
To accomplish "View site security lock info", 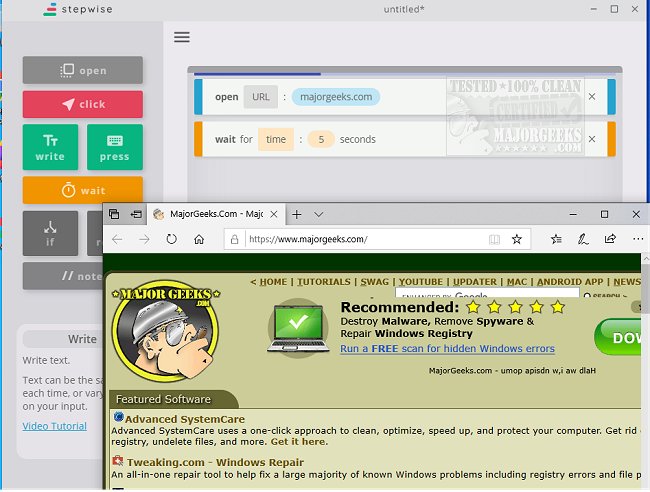I will (235, 239).
